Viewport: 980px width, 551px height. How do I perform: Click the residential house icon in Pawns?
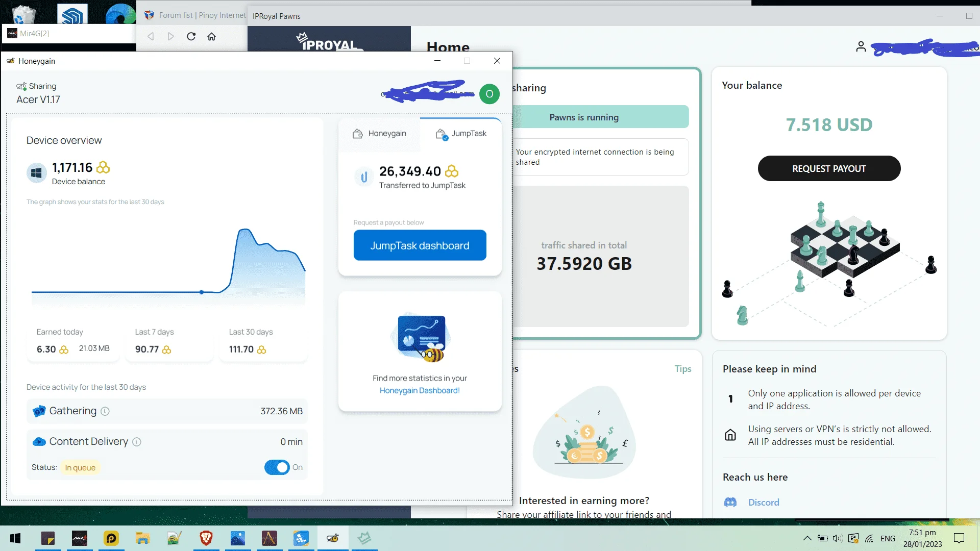[730, 435]
